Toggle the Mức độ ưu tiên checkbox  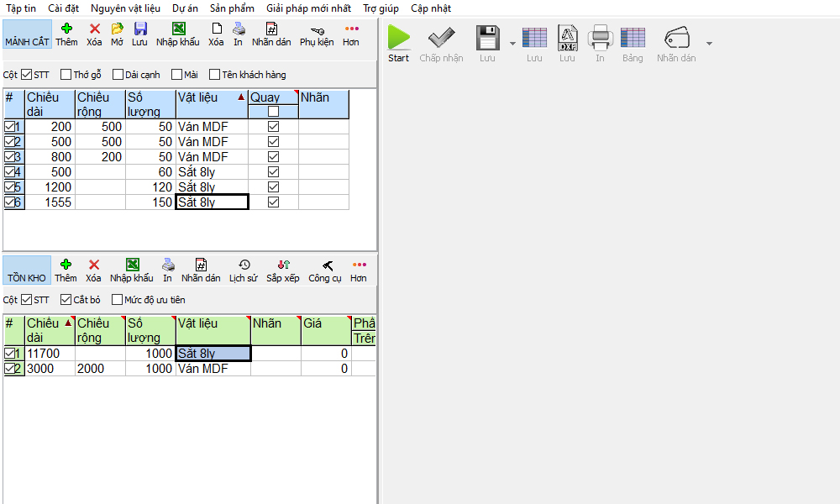(117, 300)
